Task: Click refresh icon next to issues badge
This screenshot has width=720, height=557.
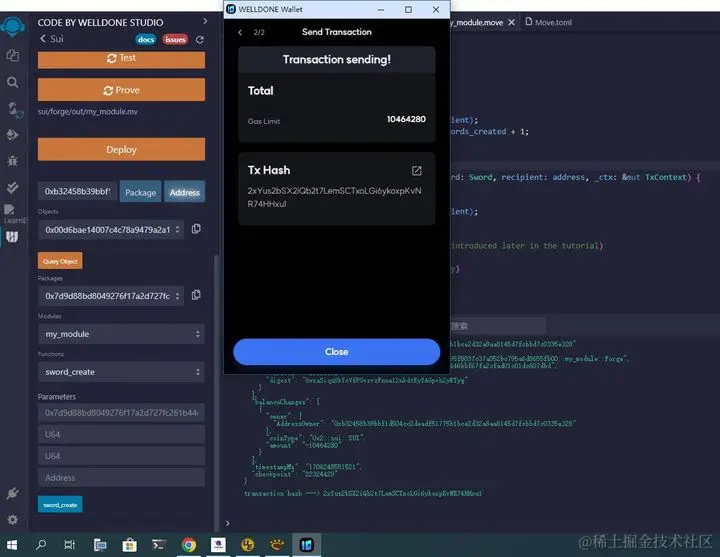Action: [200, 40]
